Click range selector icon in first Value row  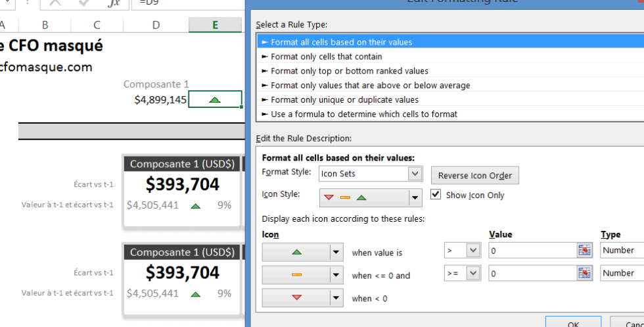(584, 250)
